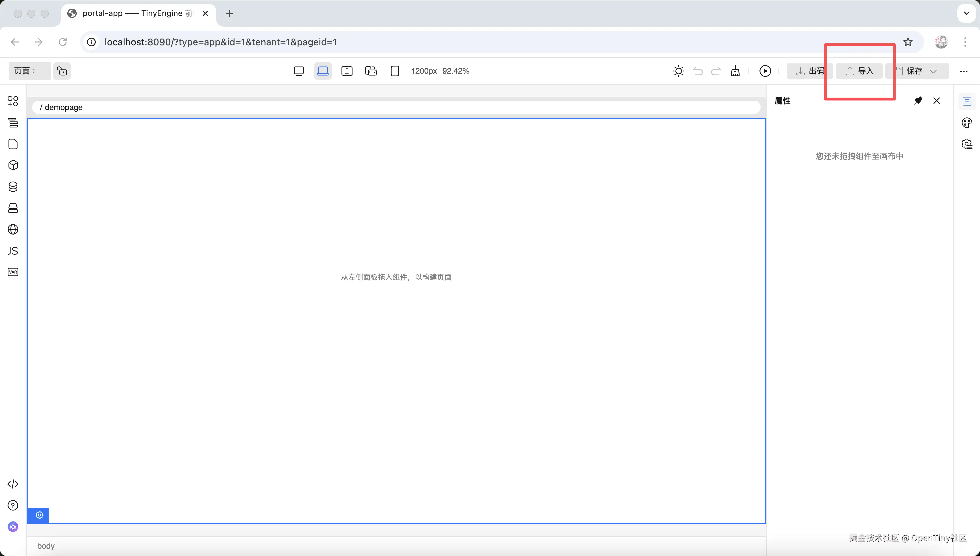Viewport: 980px width, 556px height.
Task: Expand the 页面 page selector
Action: pyautogui.click(x=29, y=71)
